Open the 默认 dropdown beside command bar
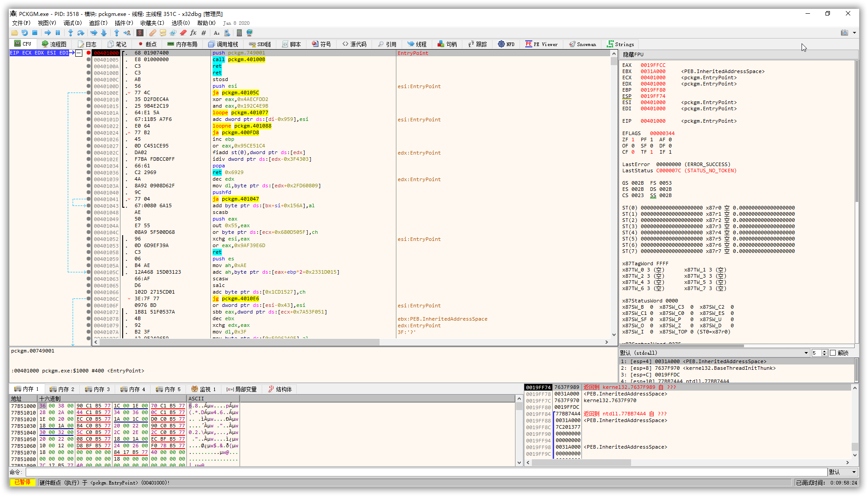This screenshot has height=496, width=868. click(843, 472)
